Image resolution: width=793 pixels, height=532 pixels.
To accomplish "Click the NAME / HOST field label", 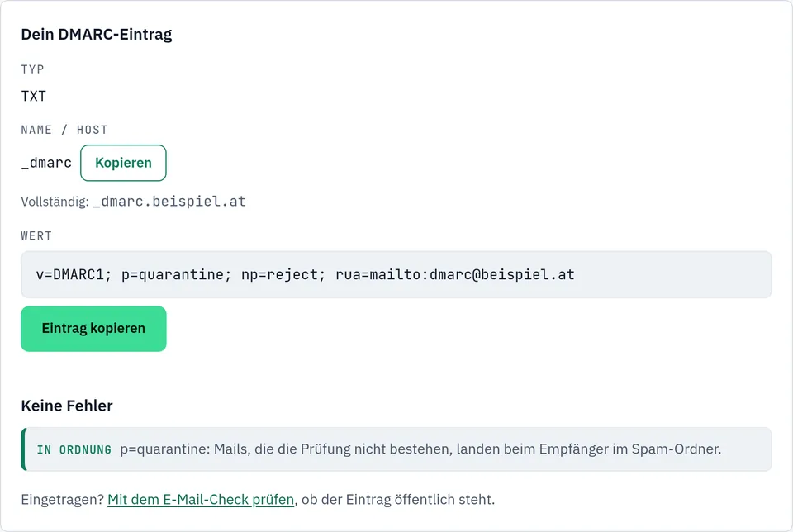I will pos(64,130).
